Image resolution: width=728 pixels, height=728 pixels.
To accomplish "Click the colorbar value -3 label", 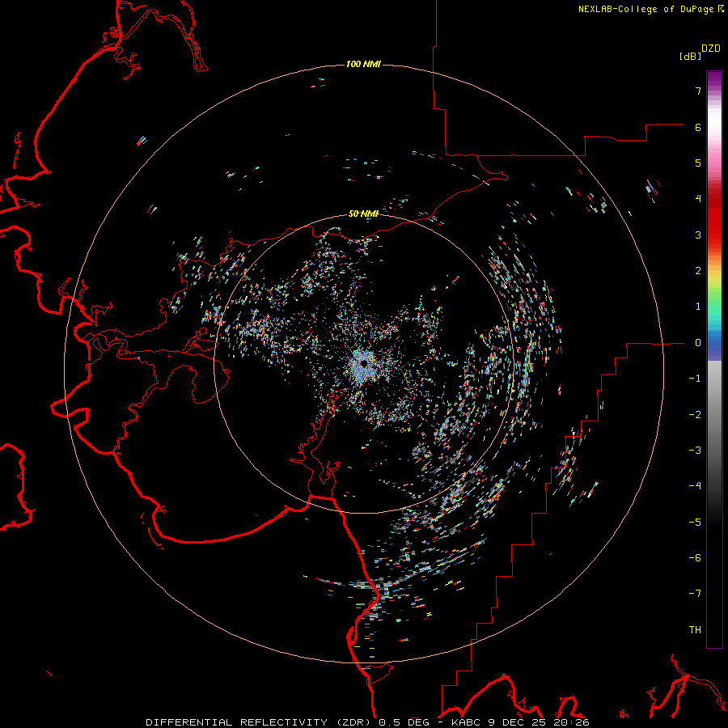I will click(695, 451).
